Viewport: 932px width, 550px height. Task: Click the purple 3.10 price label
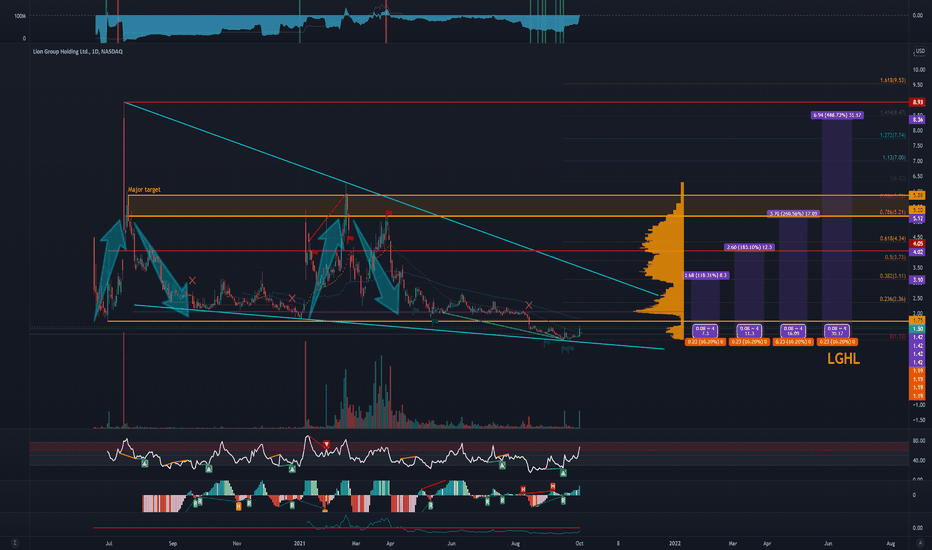tap(918, 279)
